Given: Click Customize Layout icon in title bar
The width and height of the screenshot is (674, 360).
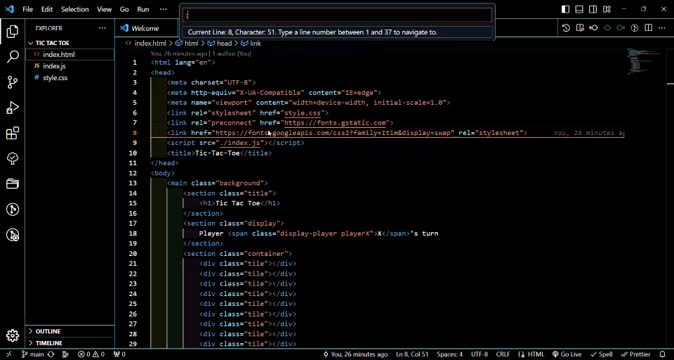Looking at the screenshot, I should pyautogui.click(x=607, y=9).
